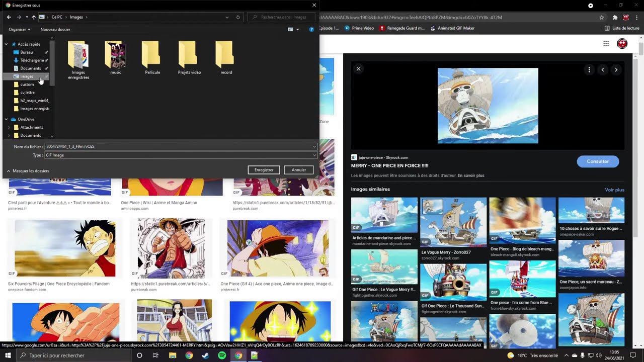The width and height of the screenshot is (644, 362).
Task: Open Spotify from the taskbar
Action: (x=222, y=355)
